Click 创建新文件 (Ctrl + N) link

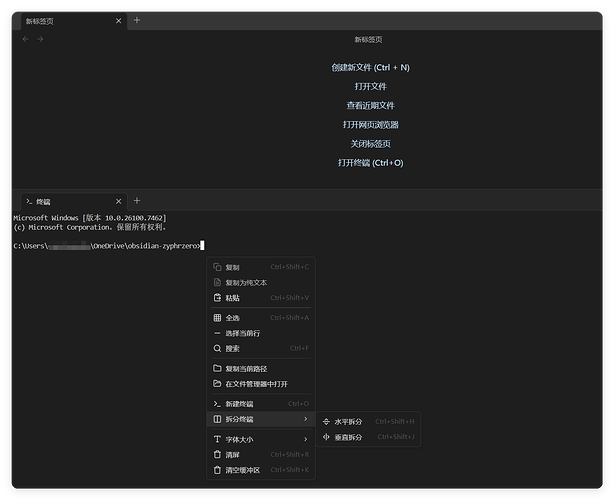click(371, 67)
